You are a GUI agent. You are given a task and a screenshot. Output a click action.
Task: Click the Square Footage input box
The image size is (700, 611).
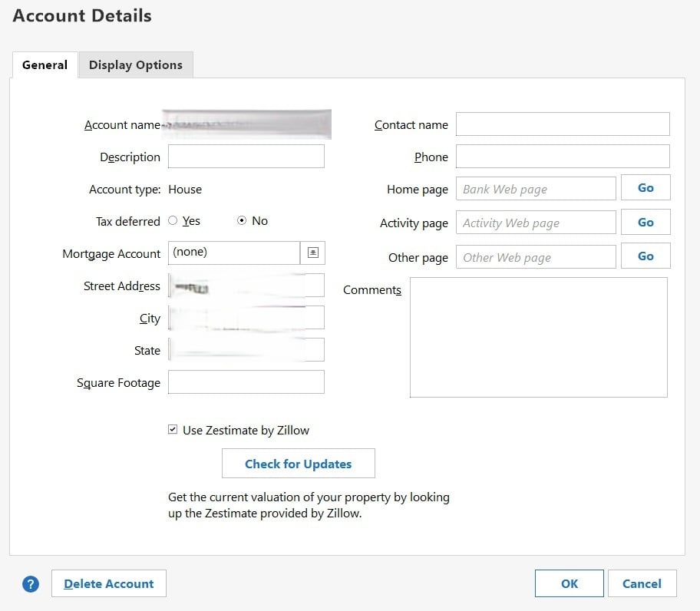click(246, 382)
